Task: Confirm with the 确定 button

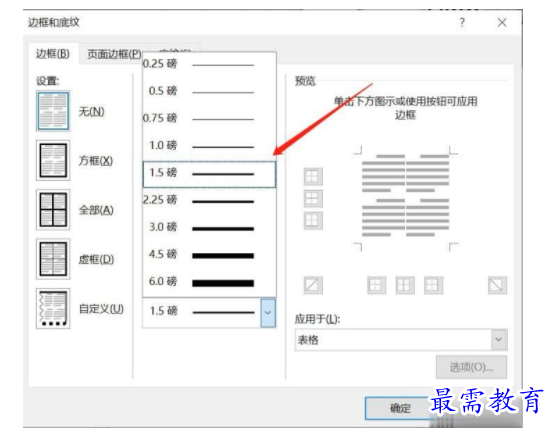Action: [x=400, y=408]
